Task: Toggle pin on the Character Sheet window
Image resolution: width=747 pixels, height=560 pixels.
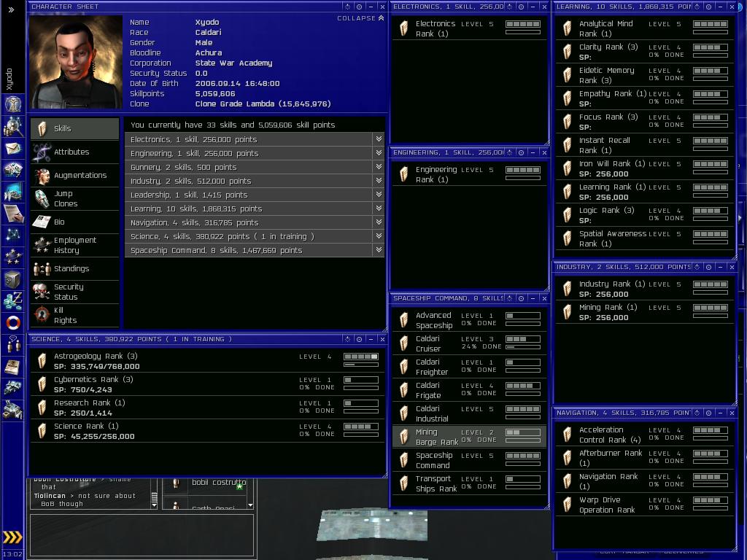Action: click(347, 7)
